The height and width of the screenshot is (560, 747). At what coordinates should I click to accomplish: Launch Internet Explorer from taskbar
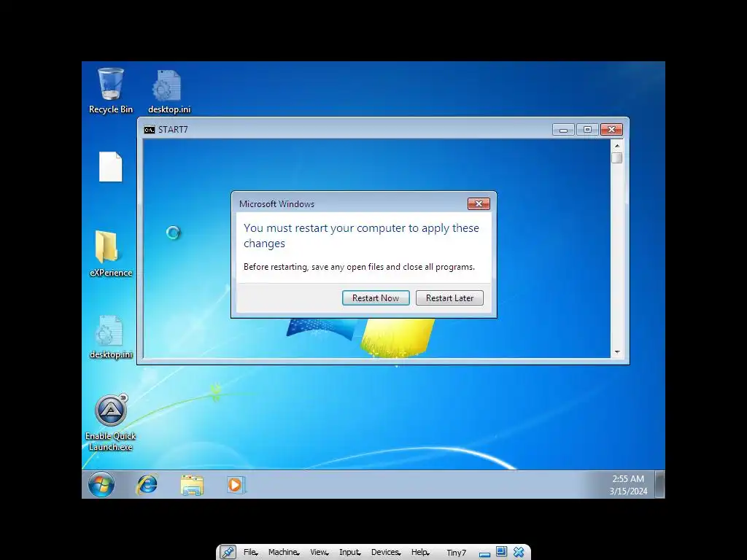(x=147, y=485)
